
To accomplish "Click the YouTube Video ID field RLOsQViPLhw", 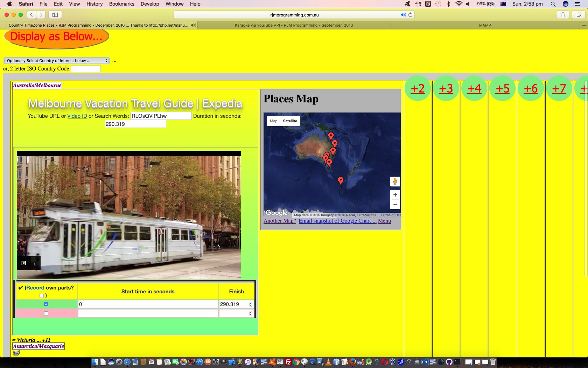I will [x=161, y=116].
